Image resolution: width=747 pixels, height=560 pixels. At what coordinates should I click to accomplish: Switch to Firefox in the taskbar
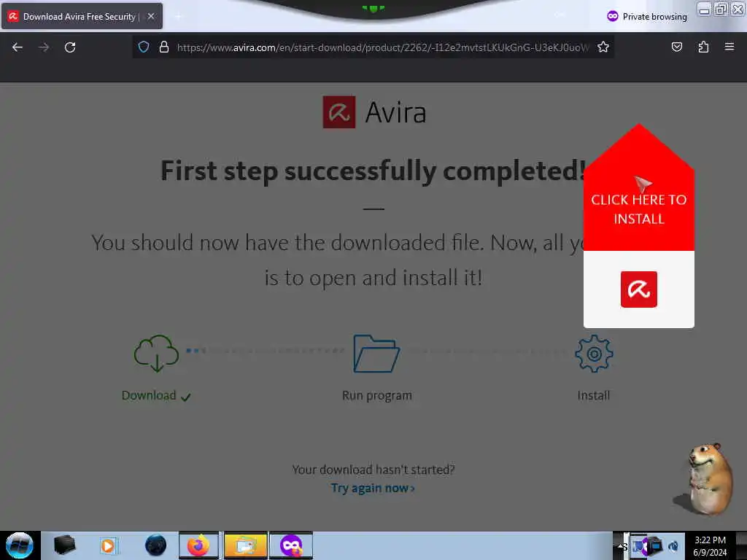tap(198, 545)
